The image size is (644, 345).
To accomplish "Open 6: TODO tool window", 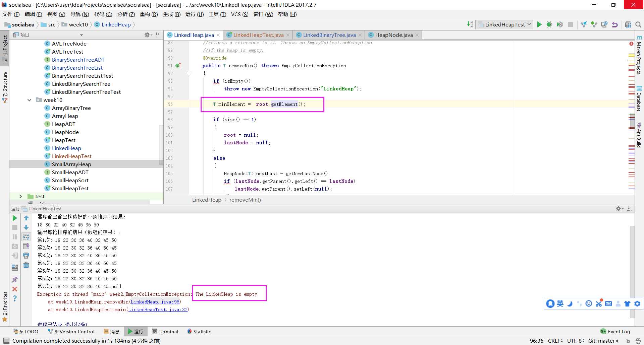I will (x=25, y=332).
